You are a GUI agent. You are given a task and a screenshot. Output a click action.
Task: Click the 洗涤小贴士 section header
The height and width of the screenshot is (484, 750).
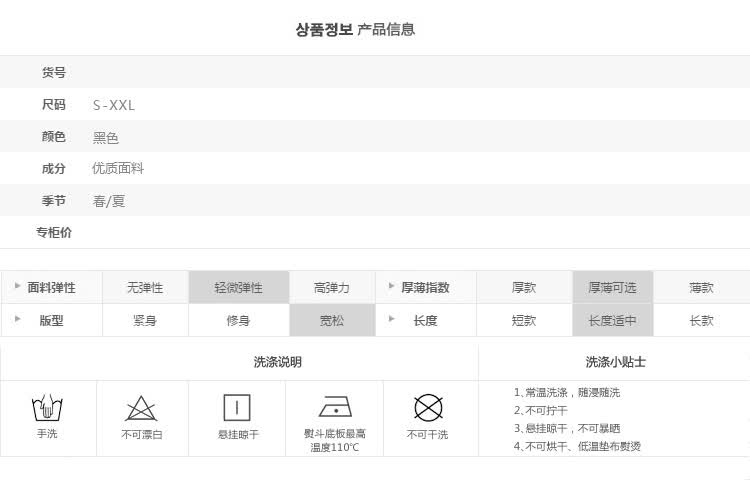click(x=615, y=362)
